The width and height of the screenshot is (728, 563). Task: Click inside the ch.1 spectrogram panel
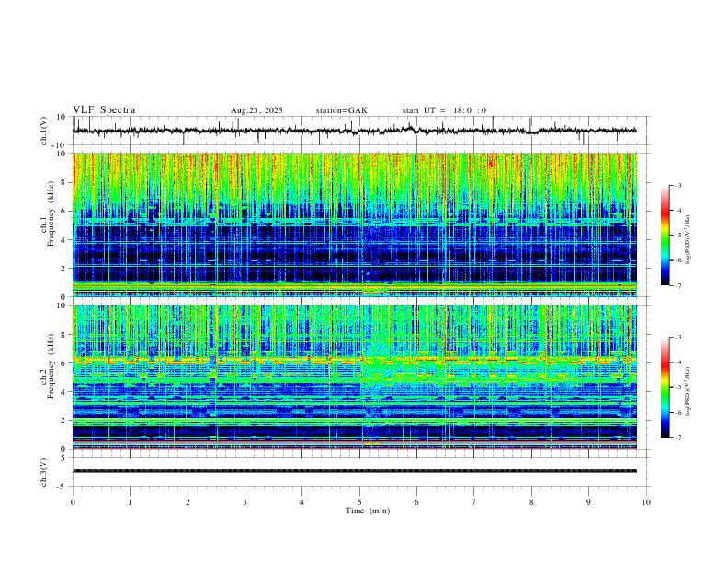[x=355, y=224]
